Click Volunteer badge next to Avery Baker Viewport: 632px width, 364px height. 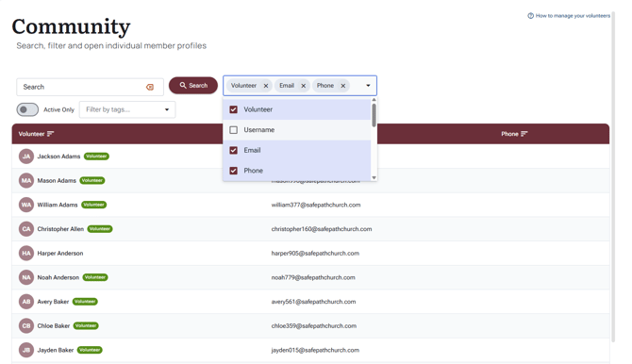85,302
